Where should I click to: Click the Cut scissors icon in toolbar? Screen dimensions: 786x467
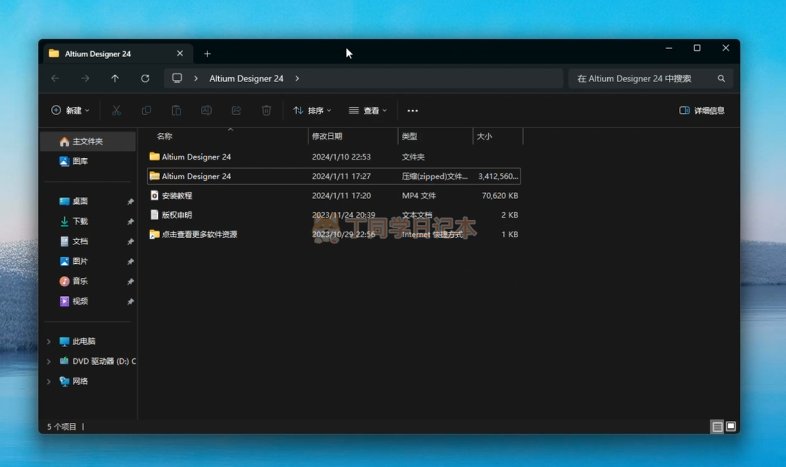click(x=117, y=110)
